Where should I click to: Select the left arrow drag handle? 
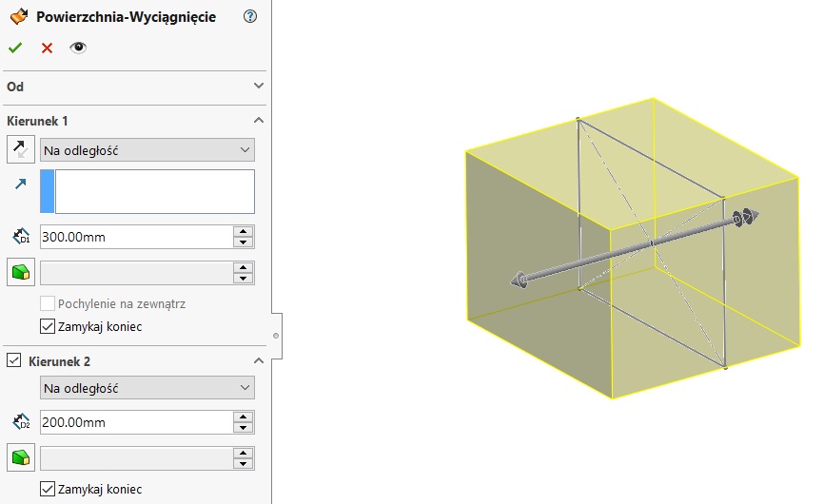[520, 281]
